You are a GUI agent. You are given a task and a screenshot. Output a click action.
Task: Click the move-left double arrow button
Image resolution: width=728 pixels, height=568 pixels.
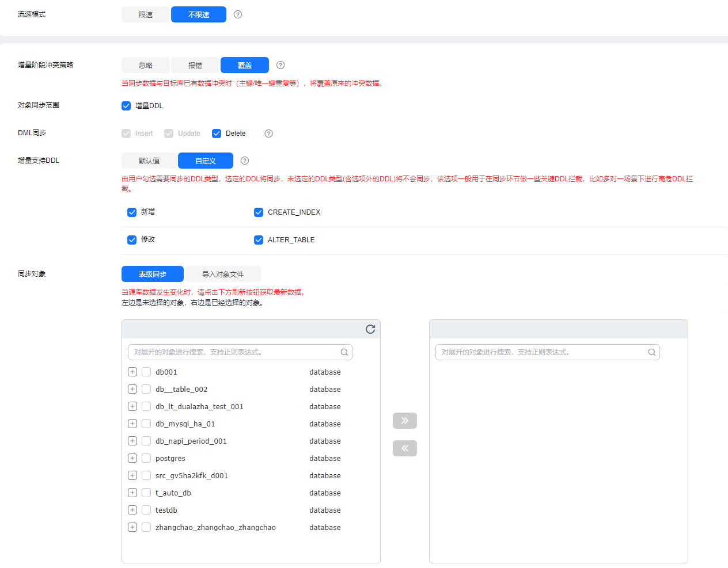click(405, 448)
